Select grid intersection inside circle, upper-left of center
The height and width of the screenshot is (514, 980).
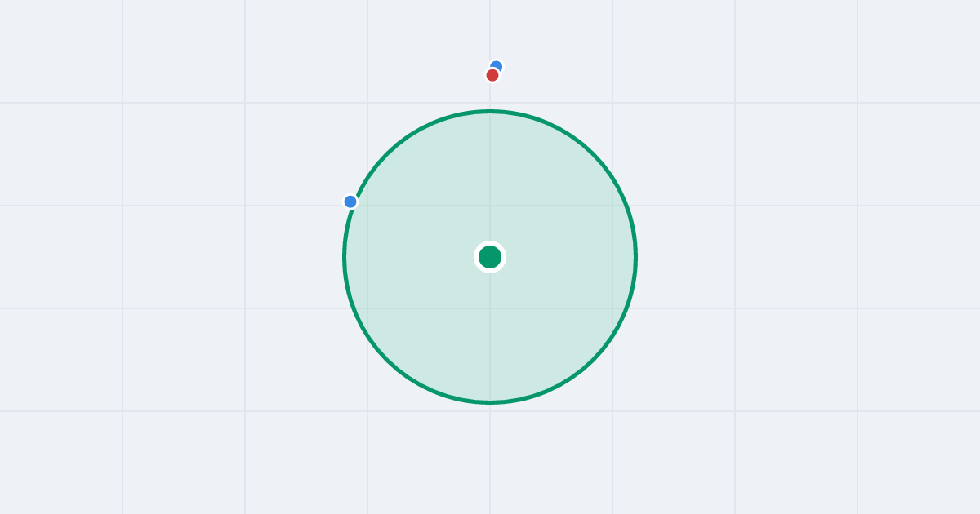pyautogui.click(x=367, y=206)
